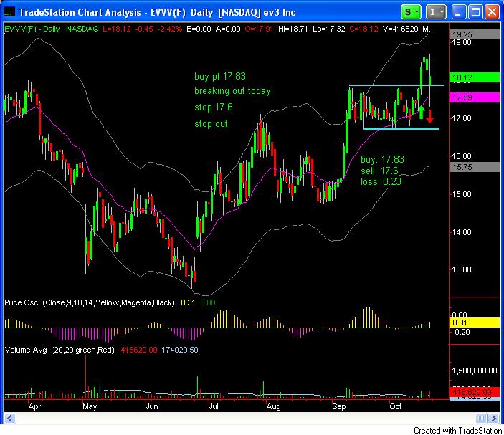
Task: Maximize the Chart Analysis window
Action: coord(475,12)
